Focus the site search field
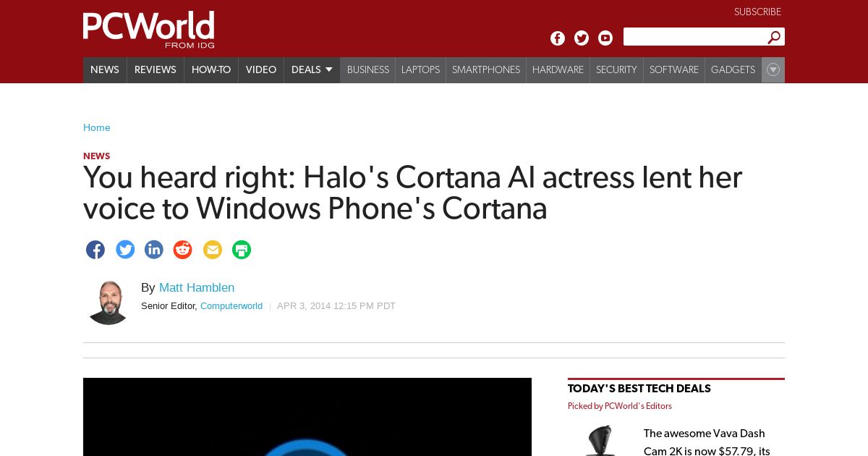The width and height of the screenshot is (868, 456). 694,37
